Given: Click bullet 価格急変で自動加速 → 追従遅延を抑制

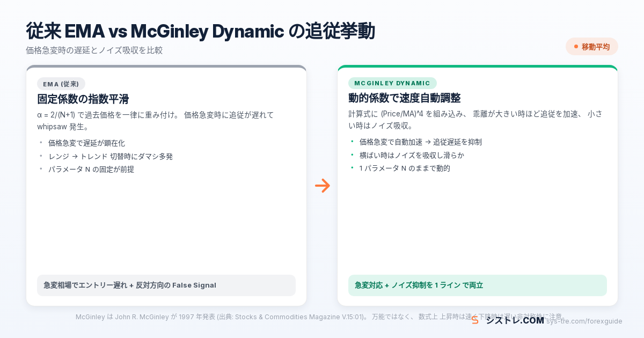Looking at the screenshot, I should tap(421, 142).
